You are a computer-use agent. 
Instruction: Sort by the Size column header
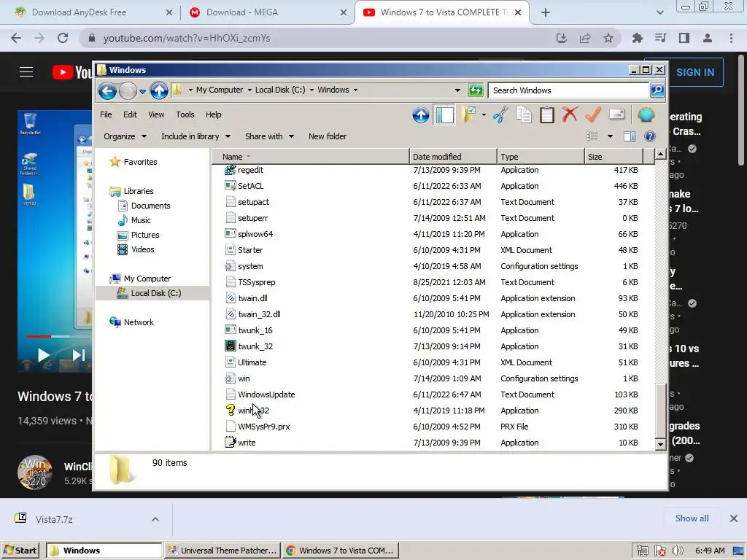(614, 157)
